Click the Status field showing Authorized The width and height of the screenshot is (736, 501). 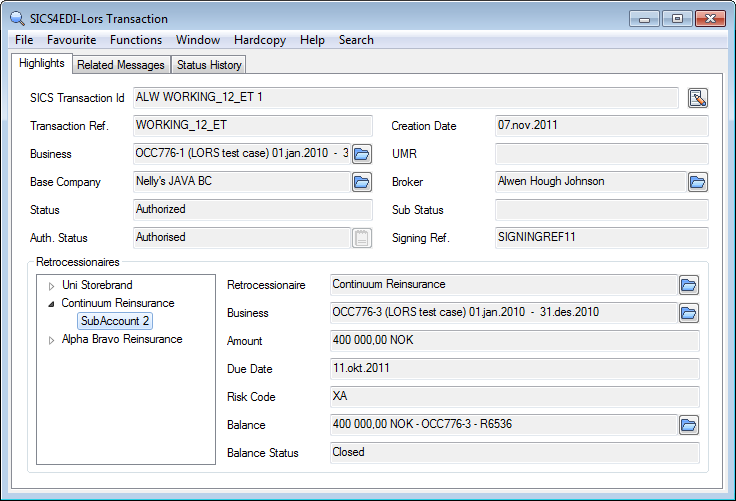pyautogui.click(x=253, y=210)
